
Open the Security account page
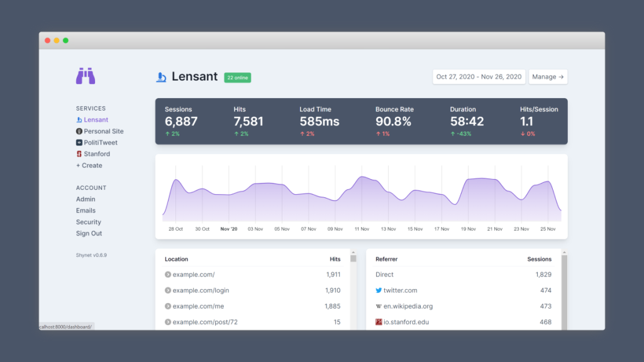(89, 222)
